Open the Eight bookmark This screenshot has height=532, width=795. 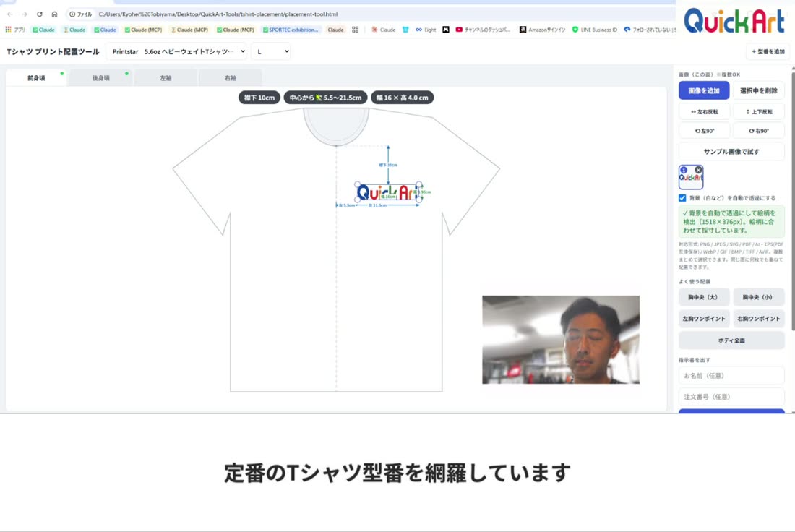(x=426, y=30)
